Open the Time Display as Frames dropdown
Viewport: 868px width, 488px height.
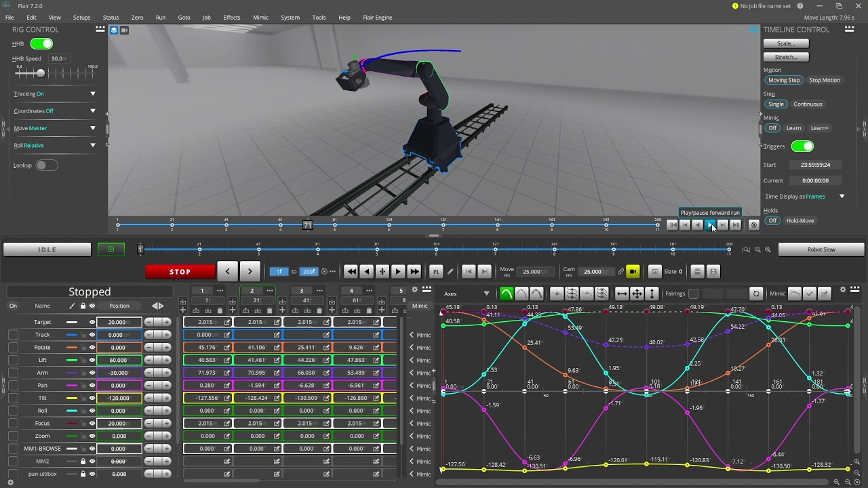842,197
